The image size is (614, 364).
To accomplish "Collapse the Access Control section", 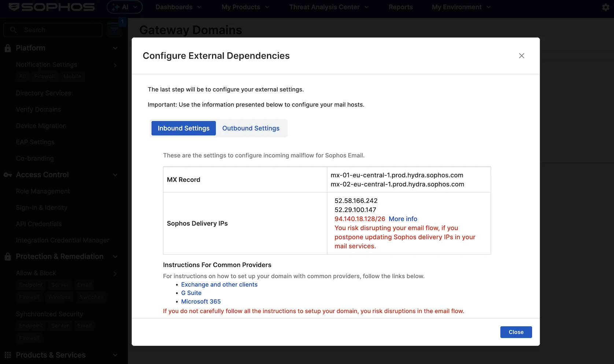I will [x=115, y=175].
